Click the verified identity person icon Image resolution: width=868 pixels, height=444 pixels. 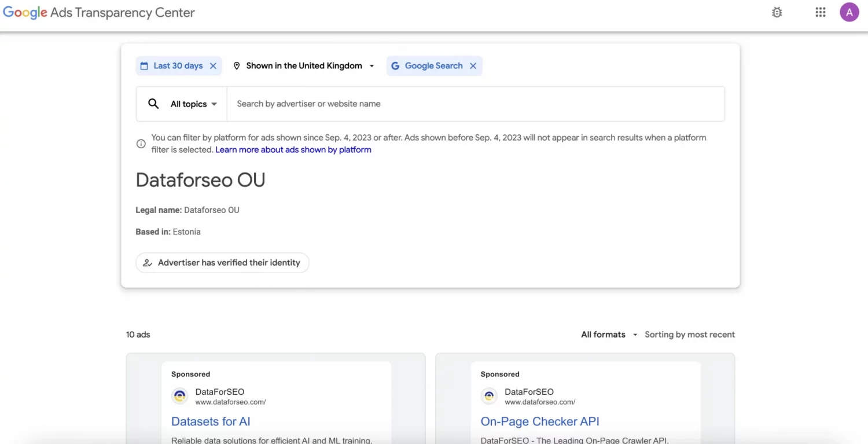[148, 263]
